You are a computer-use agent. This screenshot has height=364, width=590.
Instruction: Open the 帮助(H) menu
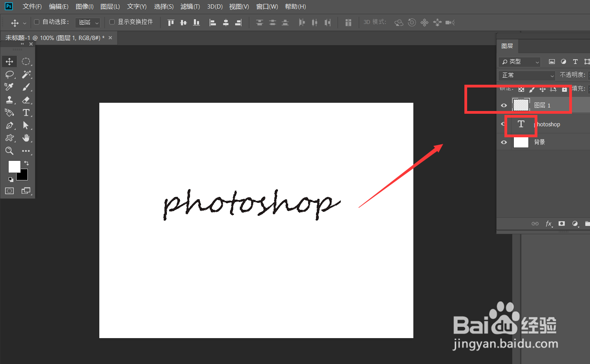[x=295, y=7]
